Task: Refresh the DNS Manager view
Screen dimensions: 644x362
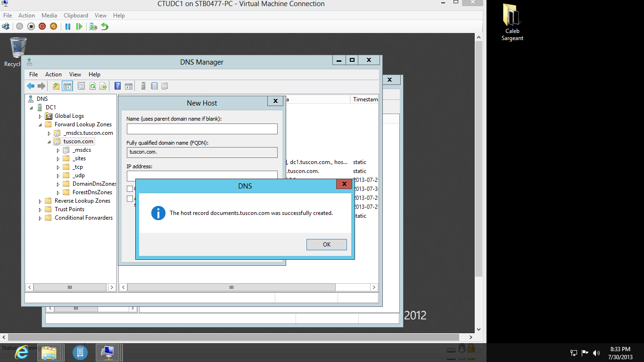Action: click(92, 86)
